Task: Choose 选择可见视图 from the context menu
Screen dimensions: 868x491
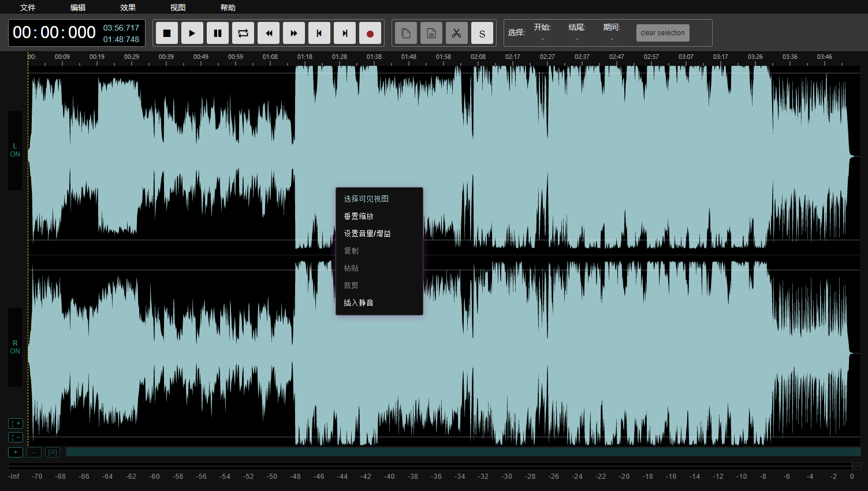Action: [x=379, y=199]
